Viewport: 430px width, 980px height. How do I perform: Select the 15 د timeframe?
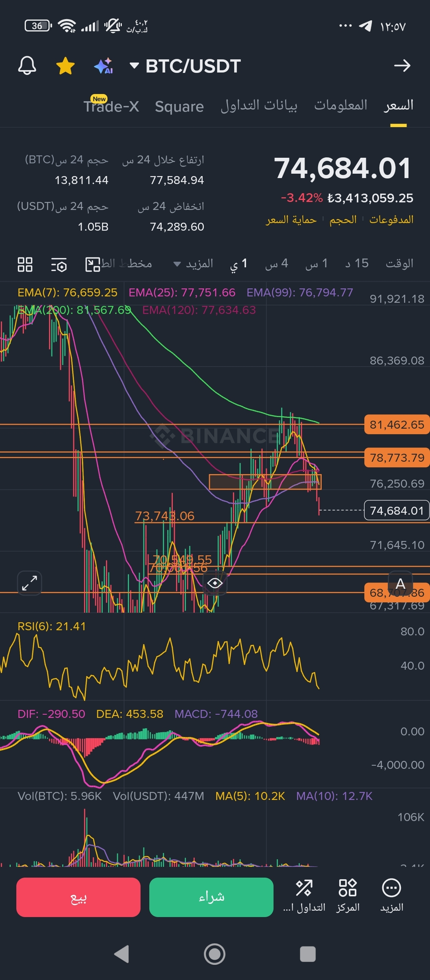click(x=357, y=264)
